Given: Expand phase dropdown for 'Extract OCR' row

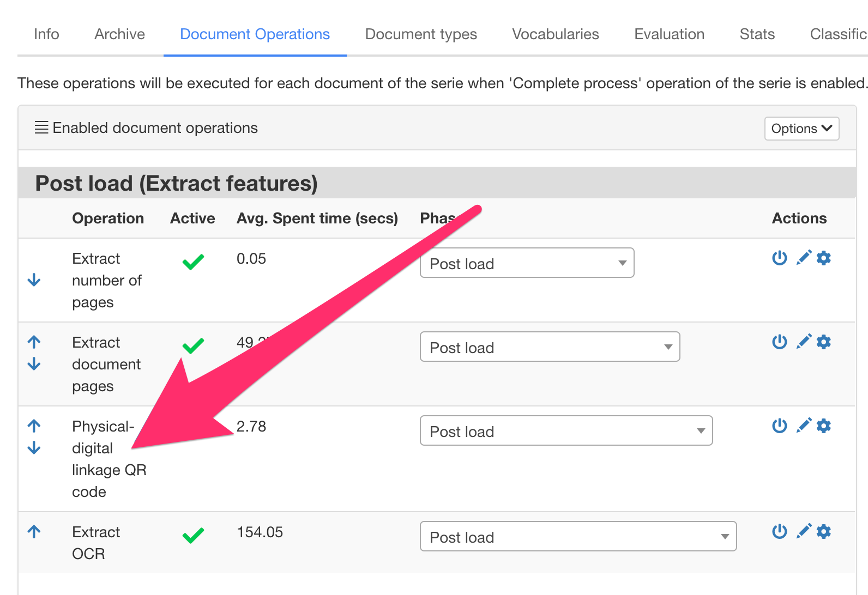Looking at the screenshot, I should 578,537.
